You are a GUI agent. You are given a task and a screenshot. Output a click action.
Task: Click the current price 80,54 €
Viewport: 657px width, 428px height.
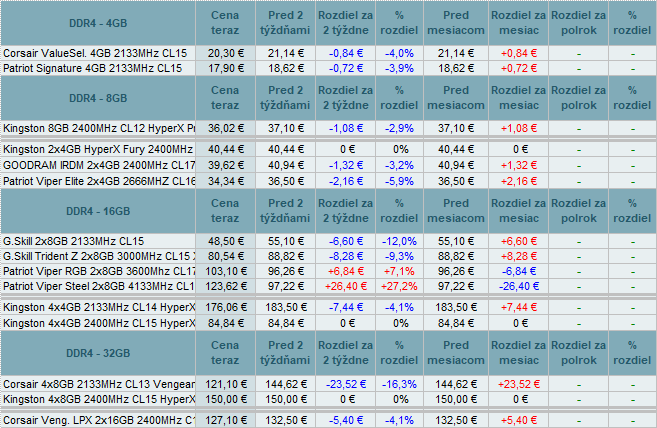tap(226, 256)
